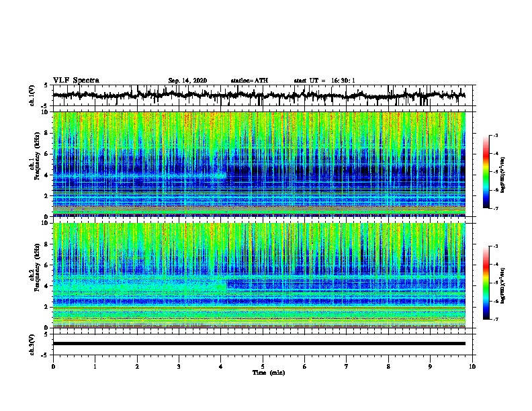
Task: Click time axis tick label "0"
Action: 53,367
